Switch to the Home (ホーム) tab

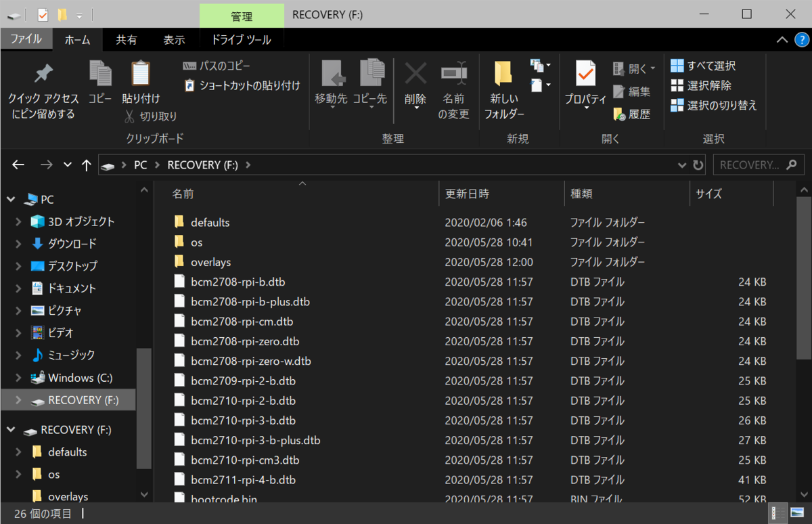point(77,40)
